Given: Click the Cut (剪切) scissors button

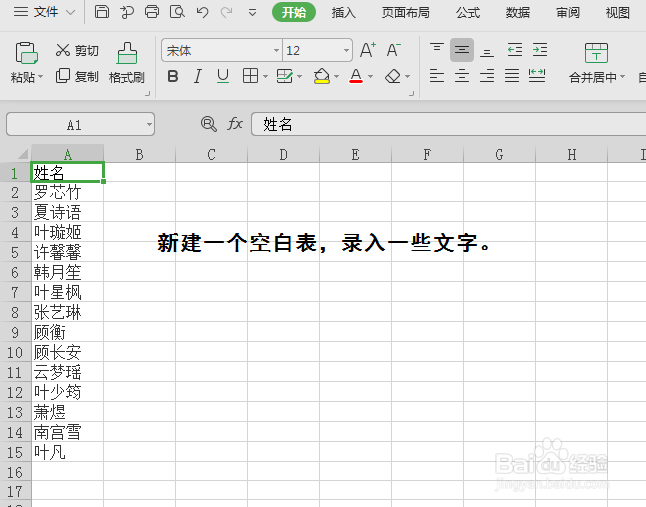Looking at the screenshot, I should pos(77,50).
